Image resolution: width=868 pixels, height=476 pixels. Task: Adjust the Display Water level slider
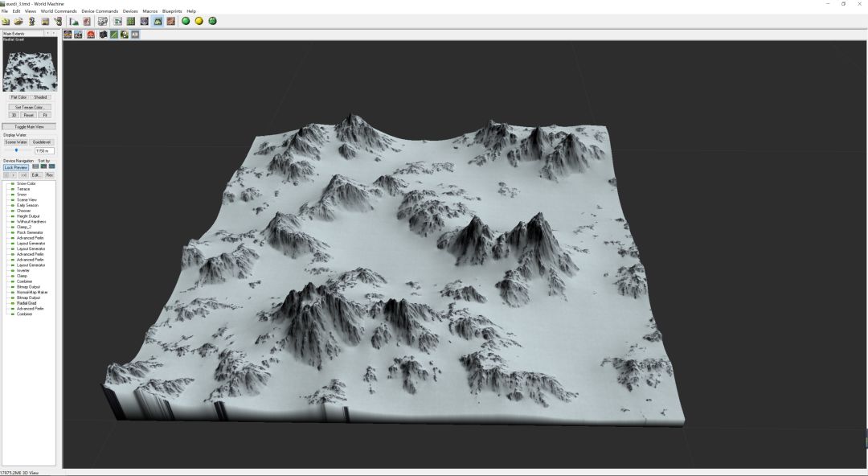pos(17,150)
